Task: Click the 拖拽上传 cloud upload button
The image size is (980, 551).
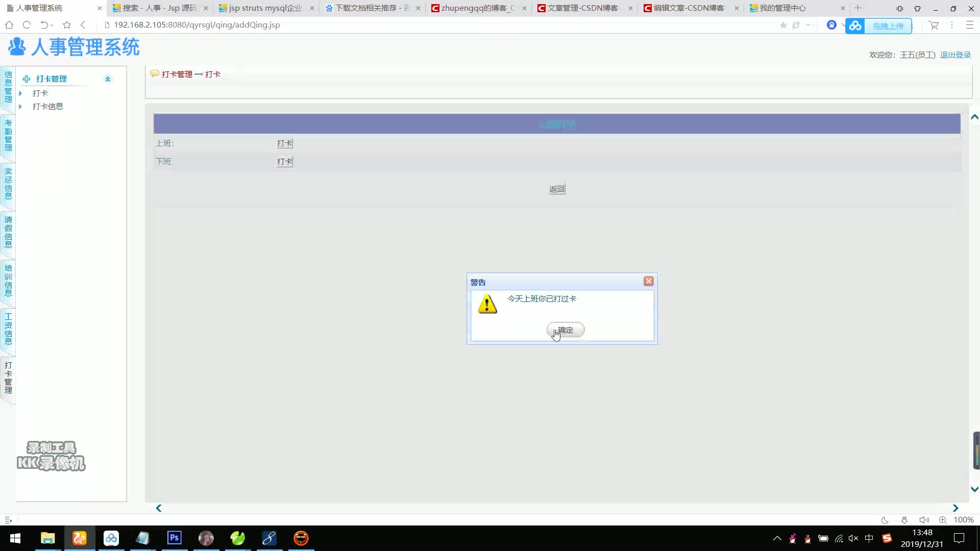Action: (x=878, y=26)
